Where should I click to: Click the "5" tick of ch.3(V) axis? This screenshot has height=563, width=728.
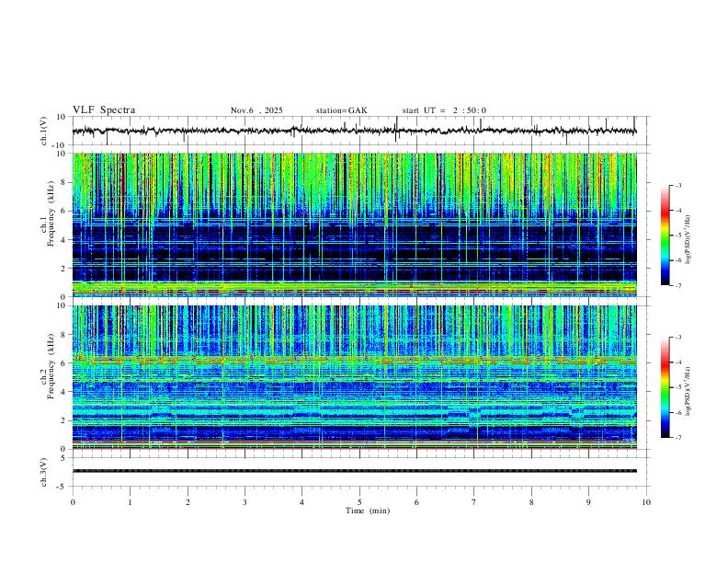tap(64, 458)
